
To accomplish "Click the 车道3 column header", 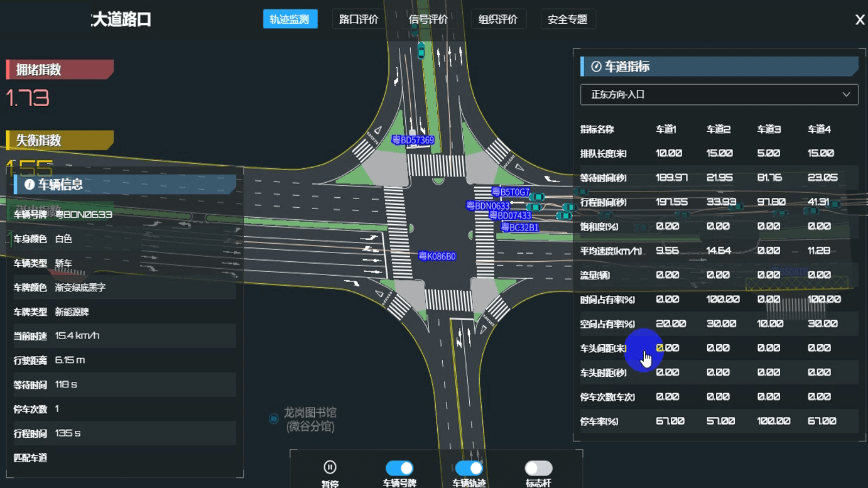I will click(769, 129).
